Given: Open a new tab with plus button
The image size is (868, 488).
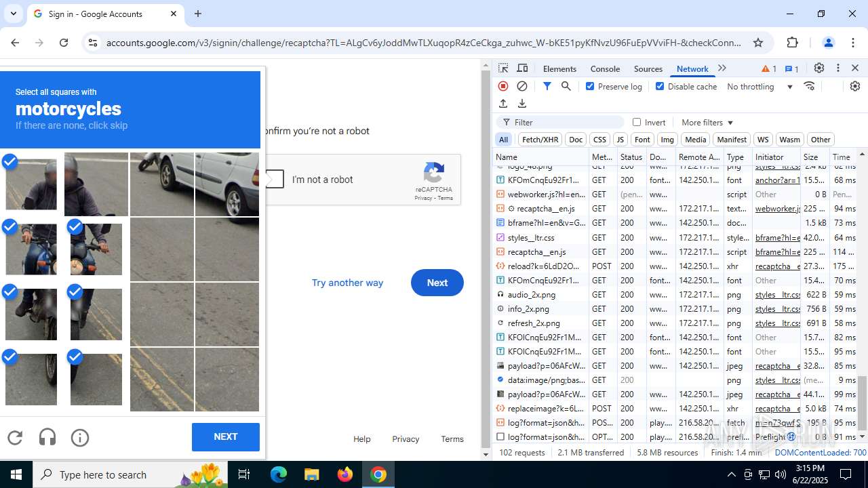Looking at the screenshot, I should 198,14.
